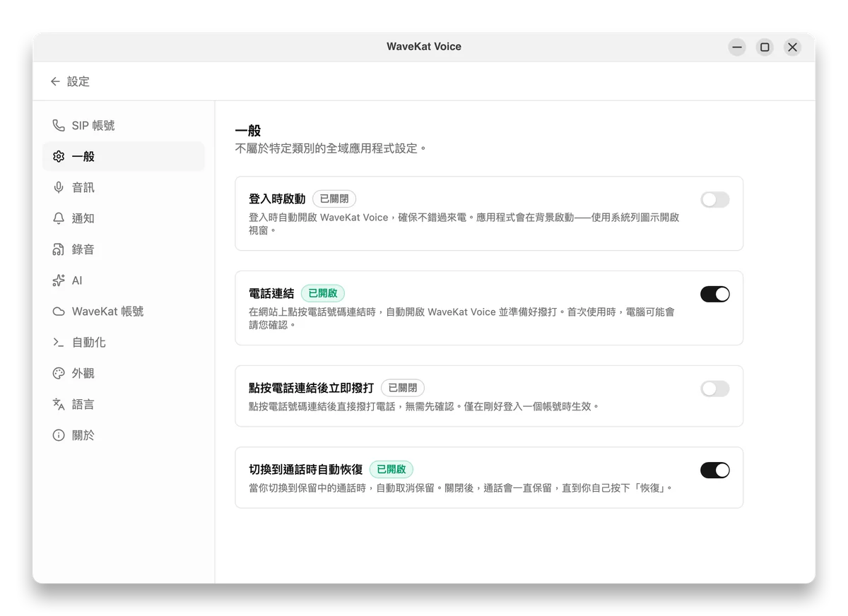Open the AI settings section
The image size is (848, 616).
click(x=124, y=280)
